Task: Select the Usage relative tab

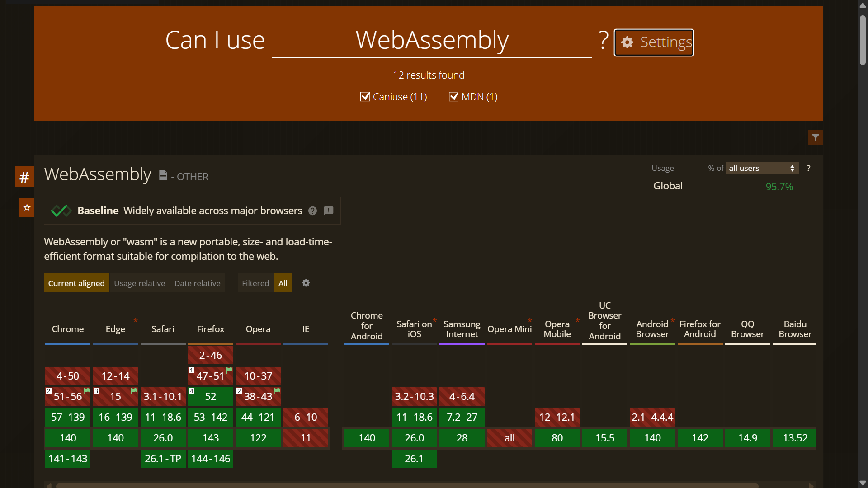Action: [139, 283]
